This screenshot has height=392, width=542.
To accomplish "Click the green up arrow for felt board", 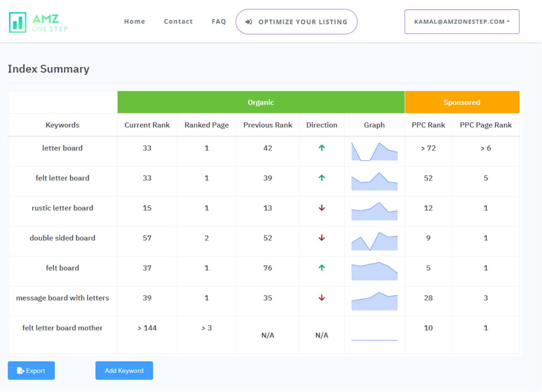I will (321, 268).
